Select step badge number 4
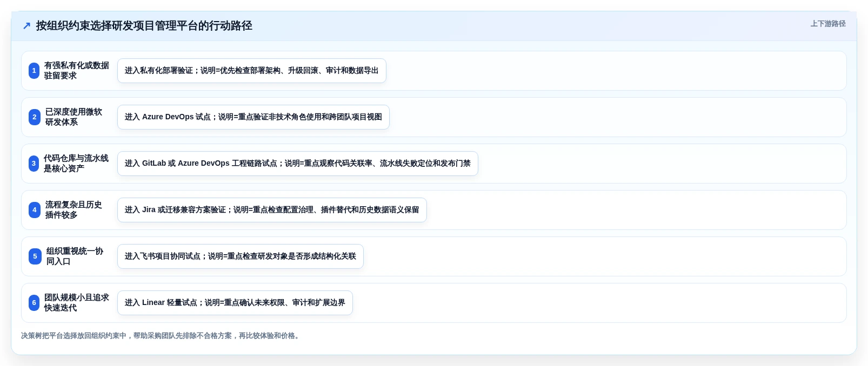Viewport: 868px width, 366px height. pos(35,210)
